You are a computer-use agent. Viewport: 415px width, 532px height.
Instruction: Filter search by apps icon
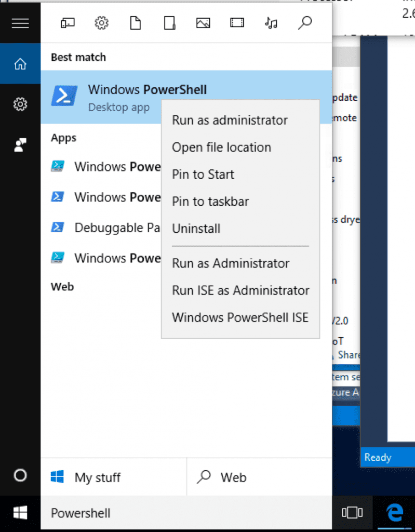click(x=68, y=23)
